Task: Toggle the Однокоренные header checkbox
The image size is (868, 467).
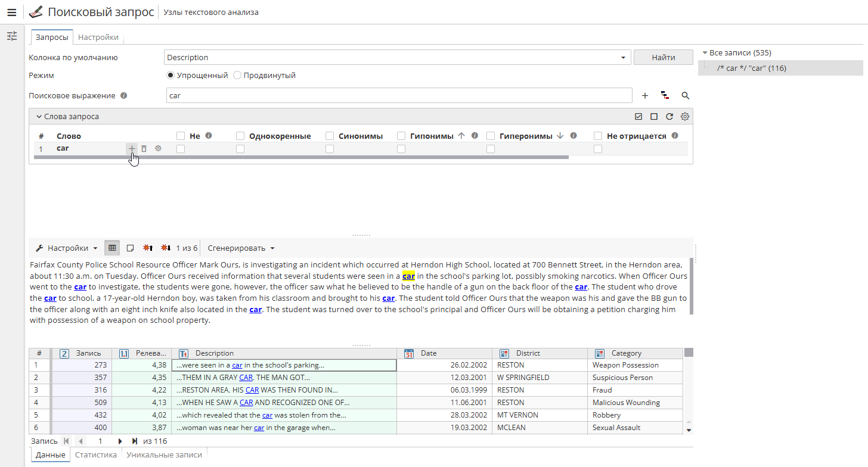Action: click(240, 136)
